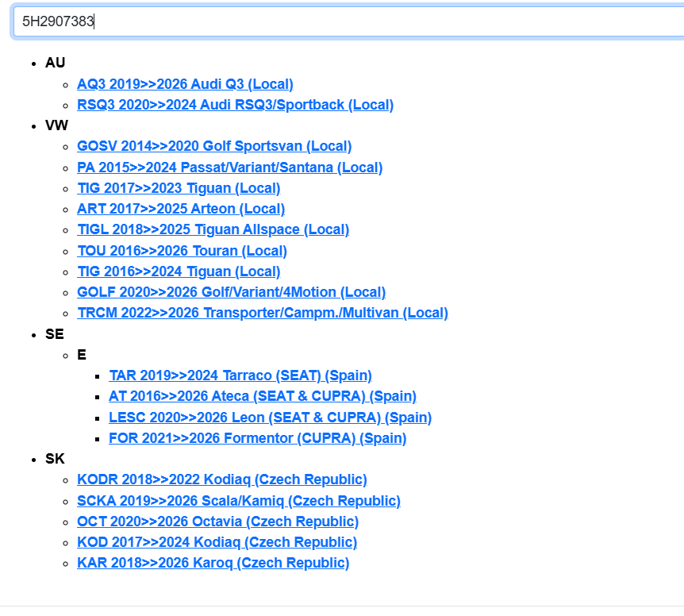Click AT 2016>>2026 Ateca link

tap(263, 396)
